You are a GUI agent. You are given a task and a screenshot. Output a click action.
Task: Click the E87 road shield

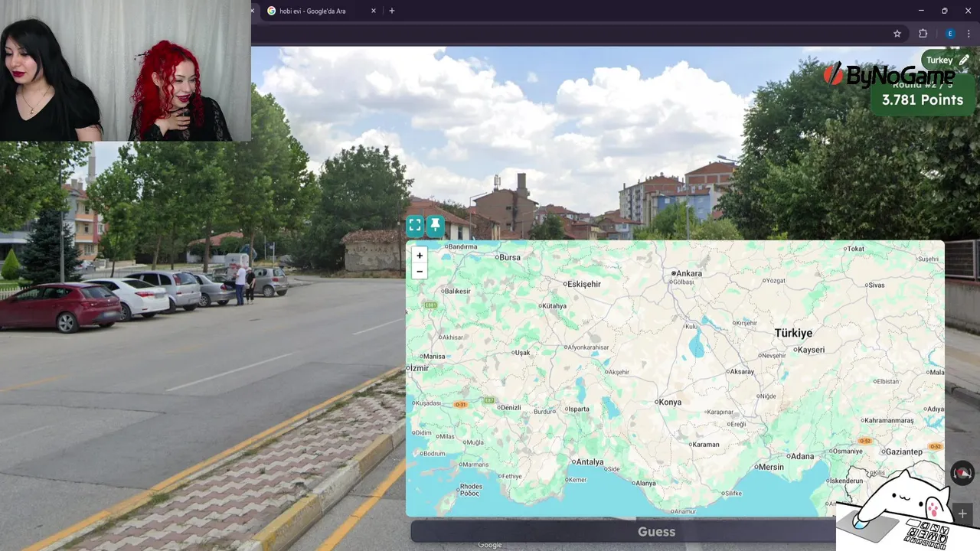click(x=489, y=399)
